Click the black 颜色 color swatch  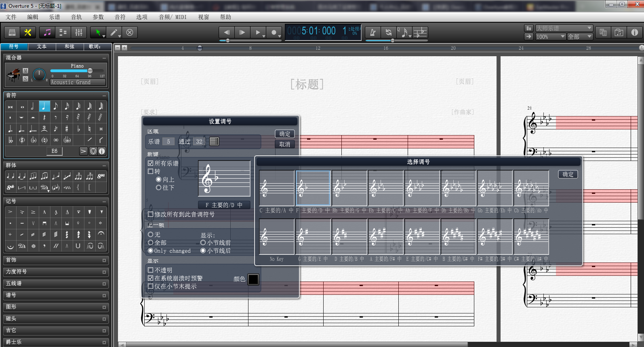[x=253, y=279]
